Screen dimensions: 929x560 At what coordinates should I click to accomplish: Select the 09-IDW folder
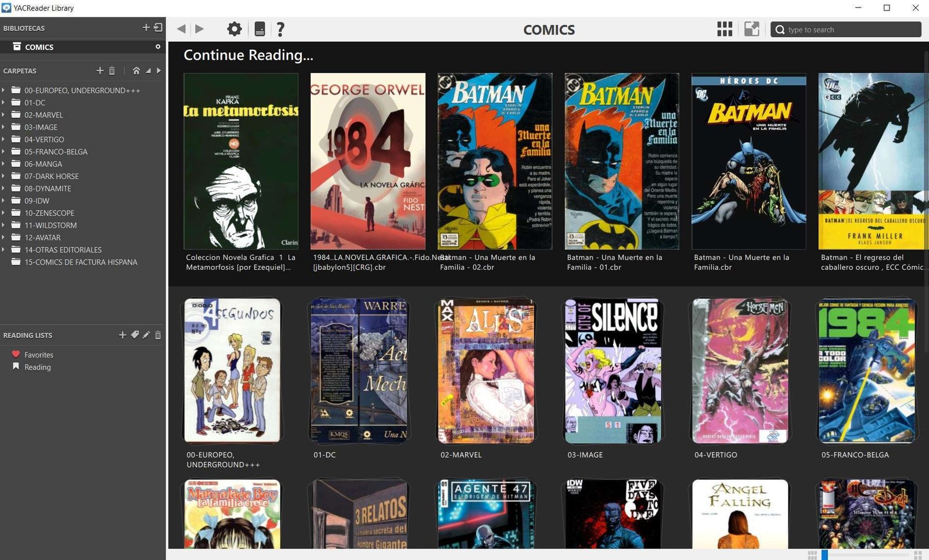click(x=37, y=200)
